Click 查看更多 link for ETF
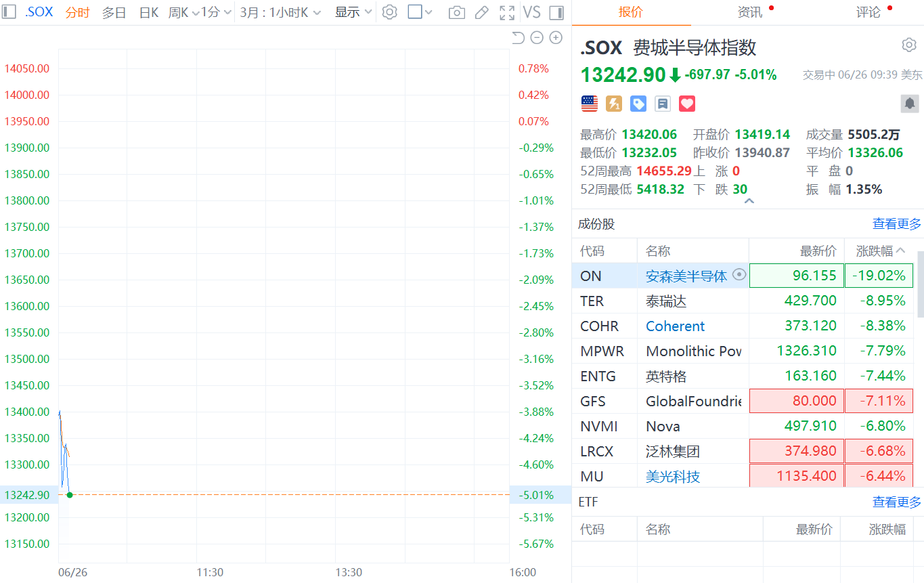The image size is (924, 583). [x=897, y=502]
